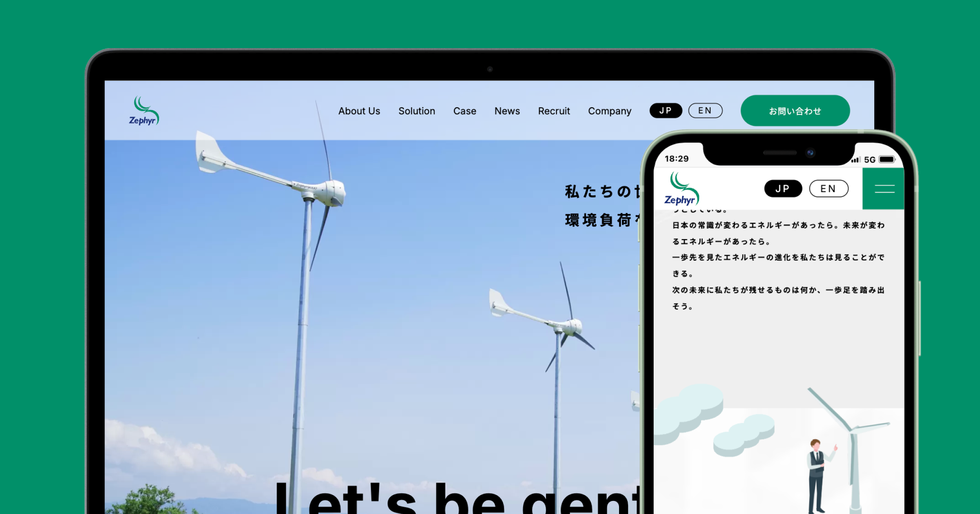The width and height of the screenshot is (980, 514).
Task: Click the phone clock showing 18:29
Action: pyautogui.click(x=676, y=159)
